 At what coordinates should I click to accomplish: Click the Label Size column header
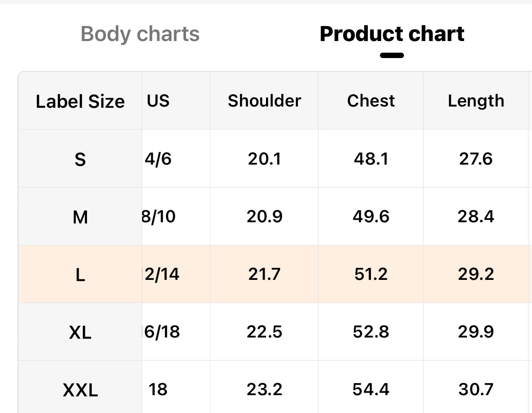[80, 102]
